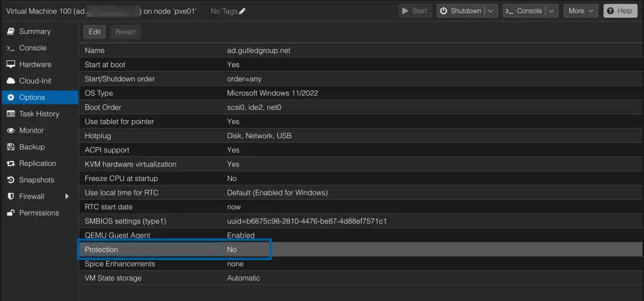Viewport: 644px width, 301px height.
Task: Click the uuid value in SMBIOS row
Action: [307, 221]
